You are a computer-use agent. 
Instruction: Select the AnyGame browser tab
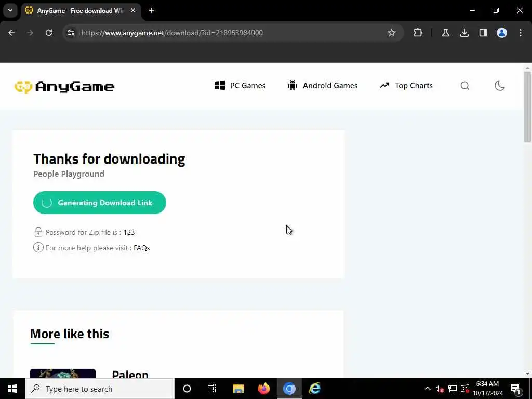point(81,11)
